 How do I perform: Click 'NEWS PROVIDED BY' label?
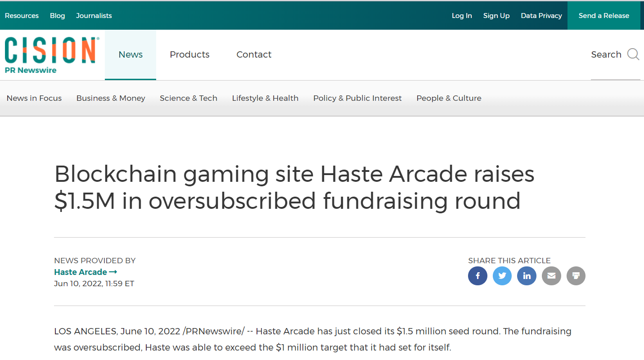pyautogui.click(x=95, y=261)
